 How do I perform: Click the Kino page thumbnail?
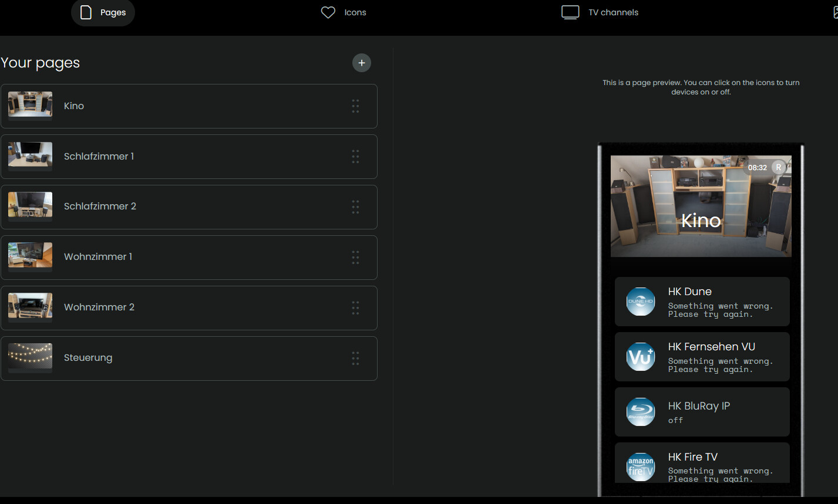[x=30, y=106]
